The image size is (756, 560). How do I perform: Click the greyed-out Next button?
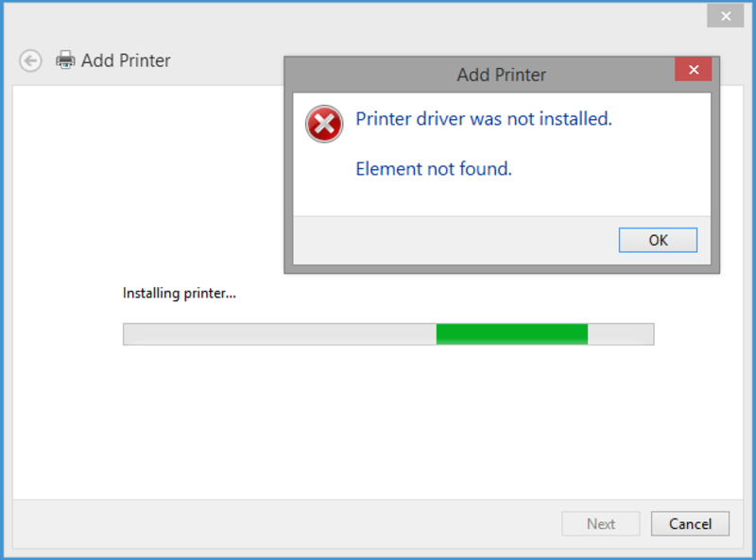click(x=600, y=523)
